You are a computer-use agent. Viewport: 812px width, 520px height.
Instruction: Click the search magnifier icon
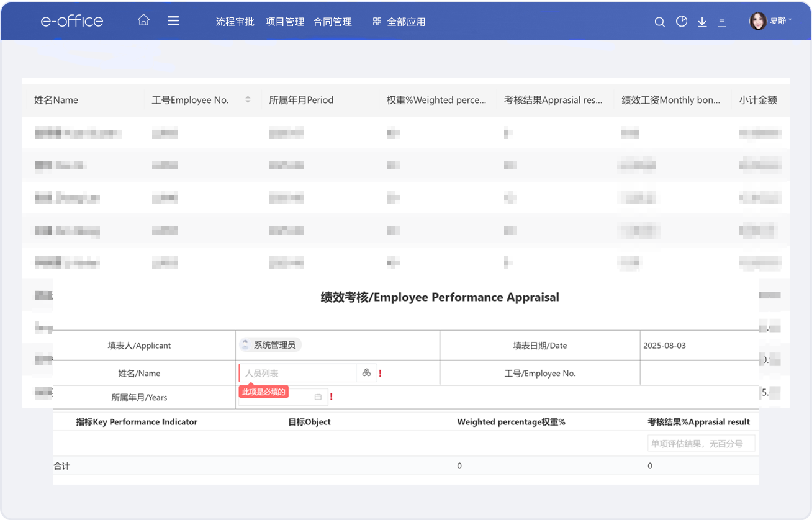pyautogui.click(x=660, y=22)
